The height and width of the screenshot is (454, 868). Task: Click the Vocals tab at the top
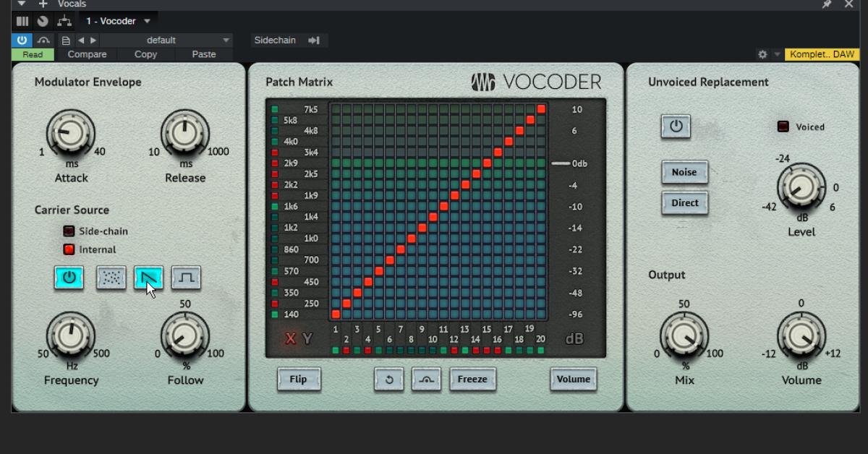[x=72, y=4]
